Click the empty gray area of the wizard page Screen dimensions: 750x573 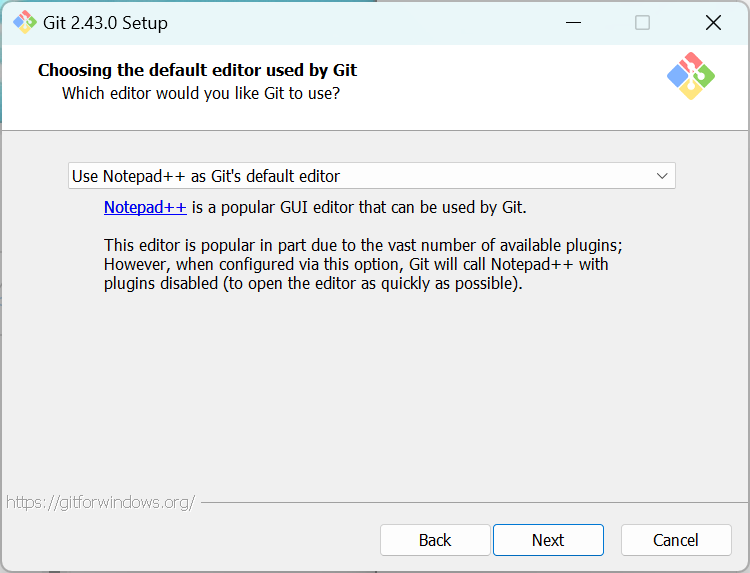(x=375, y=400)
